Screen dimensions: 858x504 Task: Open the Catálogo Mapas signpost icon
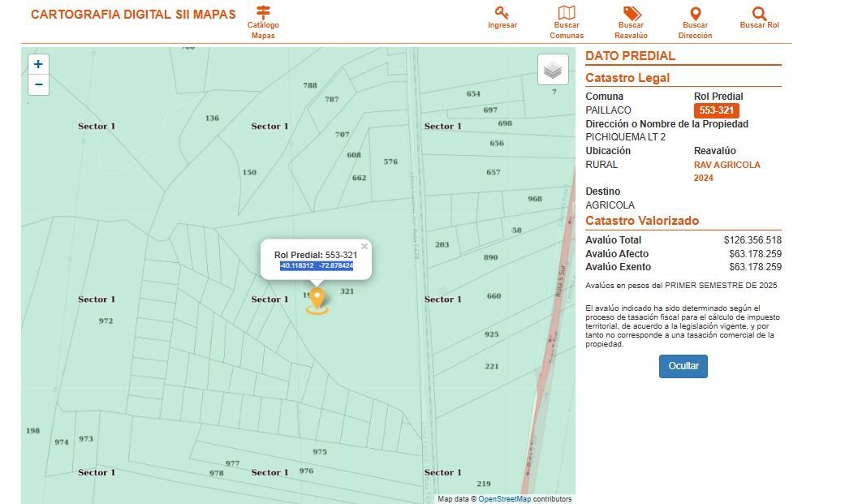(263, 12)
